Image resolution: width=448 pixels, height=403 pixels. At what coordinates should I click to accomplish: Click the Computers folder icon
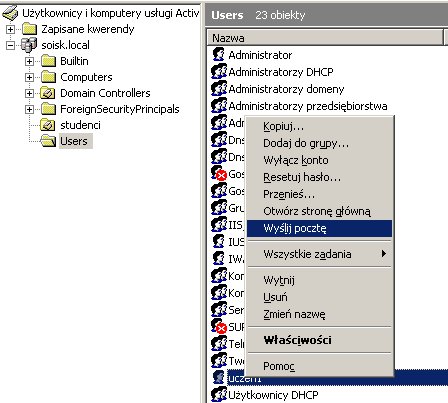[x=49, y=77]
